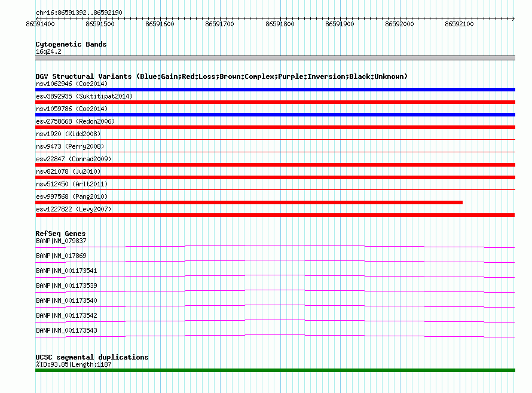Click ruler position 86591800

[280, 24]
